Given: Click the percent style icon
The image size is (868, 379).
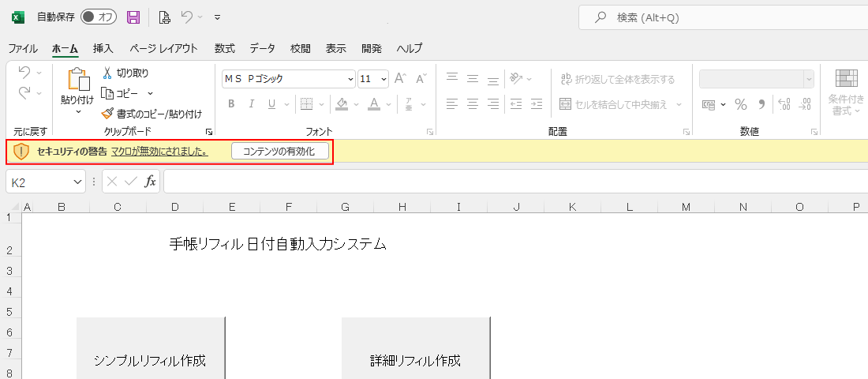Looking at the screenshot, I should coord(740,104).
